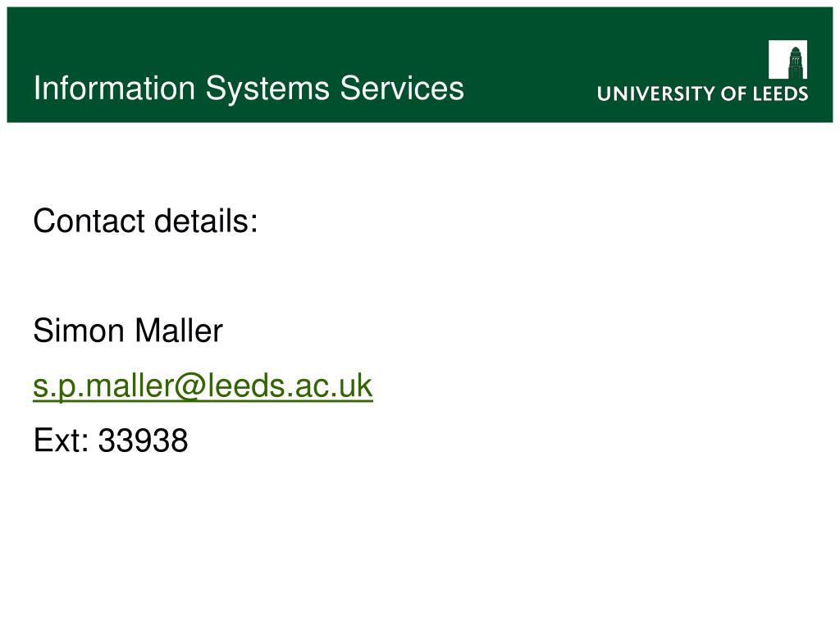Viewport: 840px width, 630px height.
Task: Click the name Simon Maller
Action: tap(128, 331)
